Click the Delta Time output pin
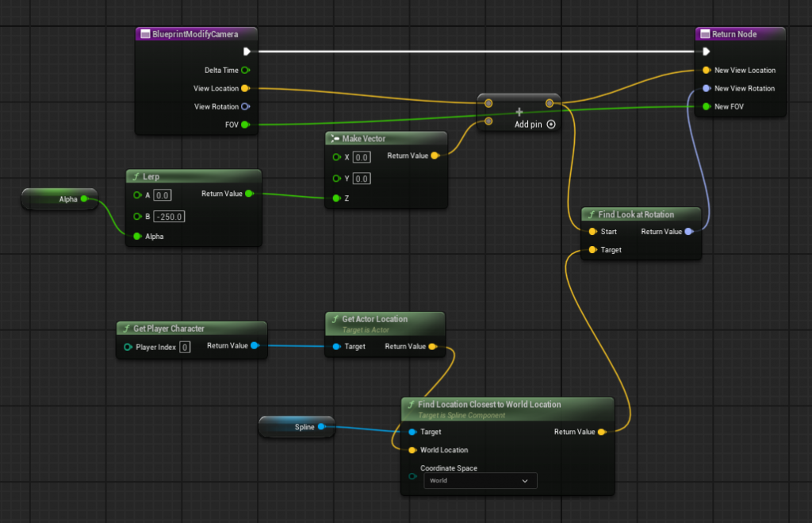This screenshot has width=812, height=523. point(245,70)
